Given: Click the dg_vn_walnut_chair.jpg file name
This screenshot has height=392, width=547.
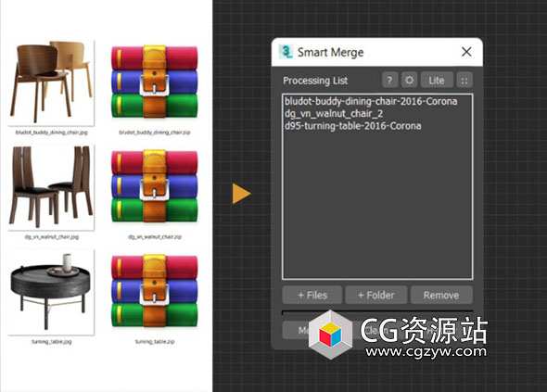Looking at the screenshot, I should pyautogui.click(x=51, y=237).
